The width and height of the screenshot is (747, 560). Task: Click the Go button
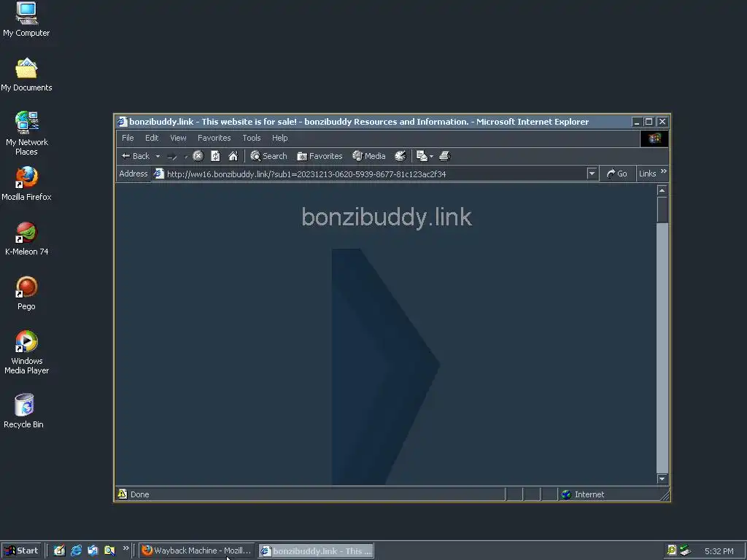pos(617,174)
